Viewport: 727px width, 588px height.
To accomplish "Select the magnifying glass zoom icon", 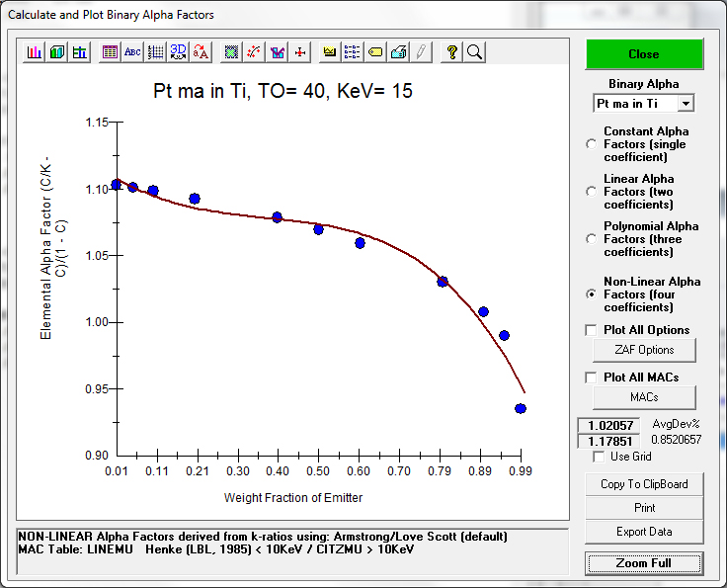I will pos(475,52).
